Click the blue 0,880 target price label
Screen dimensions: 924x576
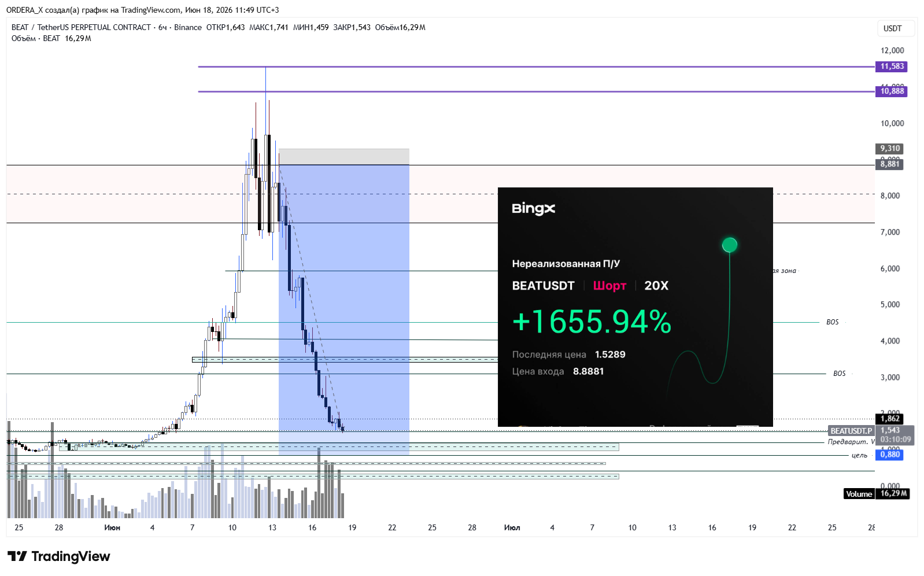pyautogui.click(x=889, y=455)
